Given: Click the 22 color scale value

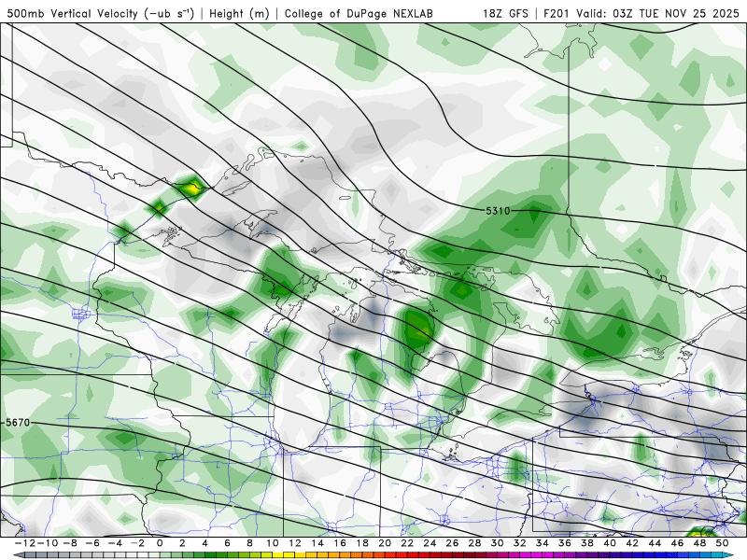Looking at the screenshot, I should coord(407,543).
